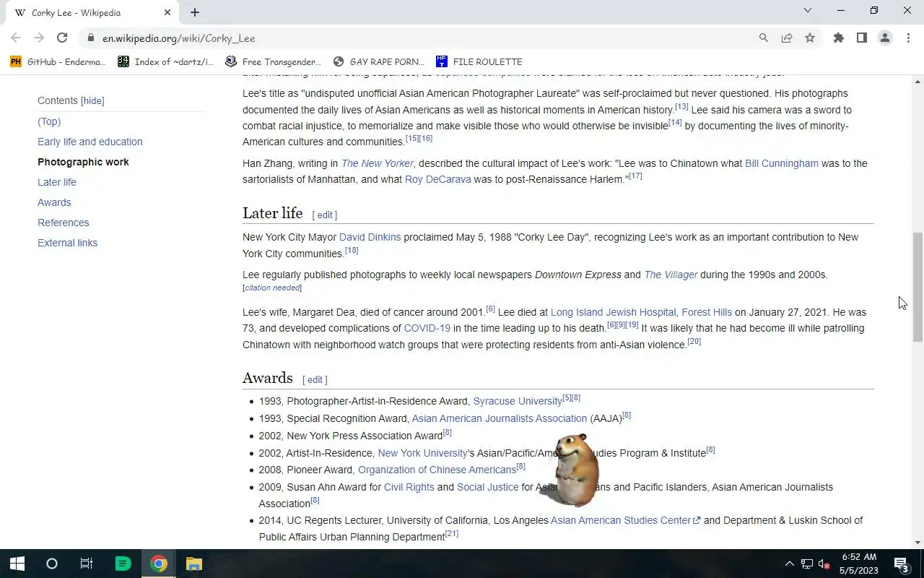Image resolution: width=924 pixels, height=578 pixels.
Task: Open the David Dinkins link
Action: point(370,237)
